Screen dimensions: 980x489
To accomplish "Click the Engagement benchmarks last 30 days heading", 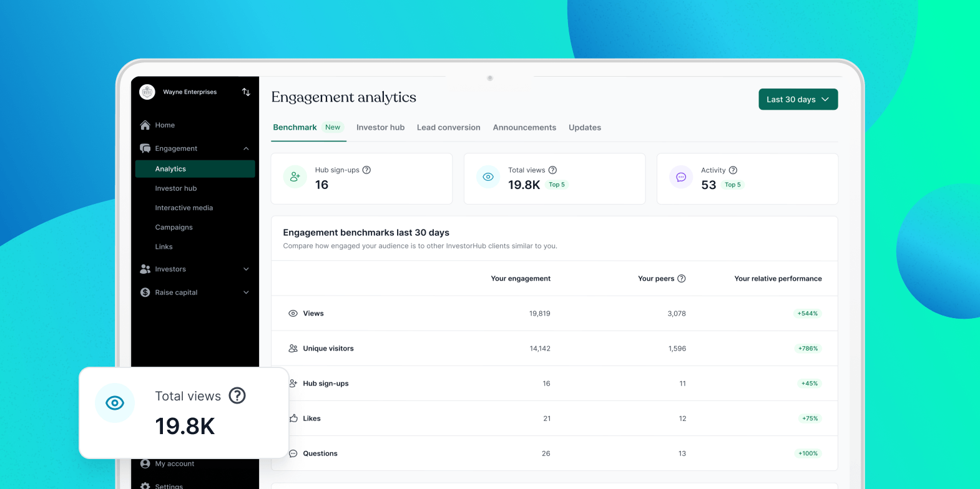I will point(366,233).
